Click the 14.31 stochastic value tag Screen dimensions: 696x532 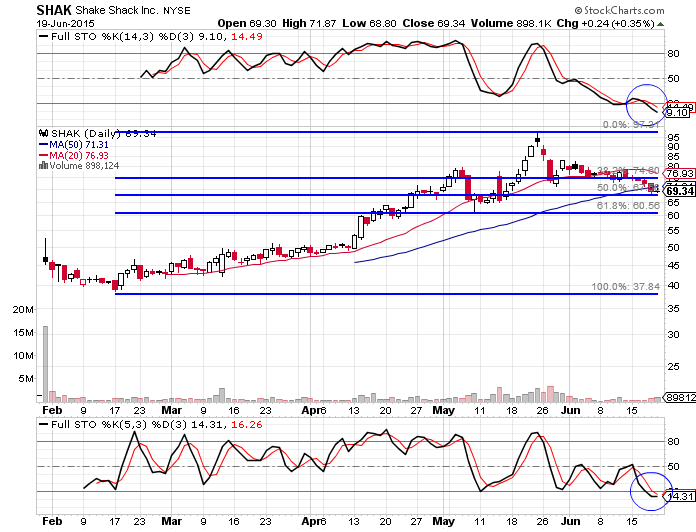[x=680, y=497]
